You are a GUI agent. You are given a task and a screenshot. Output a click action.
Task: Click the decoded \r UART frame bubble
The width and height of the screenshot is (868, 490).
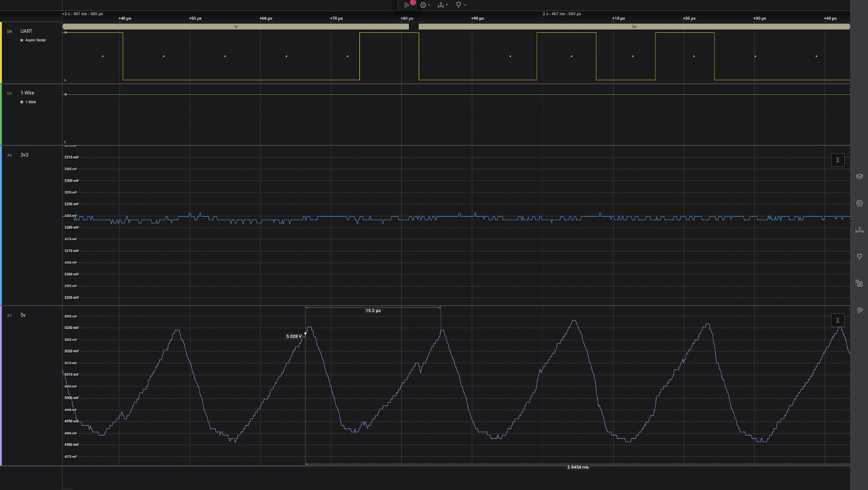coord(235,27)
